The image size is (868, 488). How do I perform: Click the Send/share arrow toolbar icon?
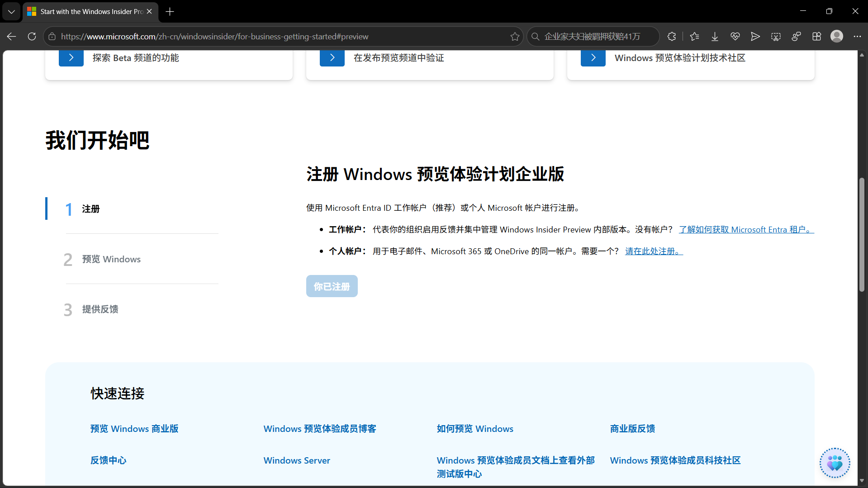755,37
